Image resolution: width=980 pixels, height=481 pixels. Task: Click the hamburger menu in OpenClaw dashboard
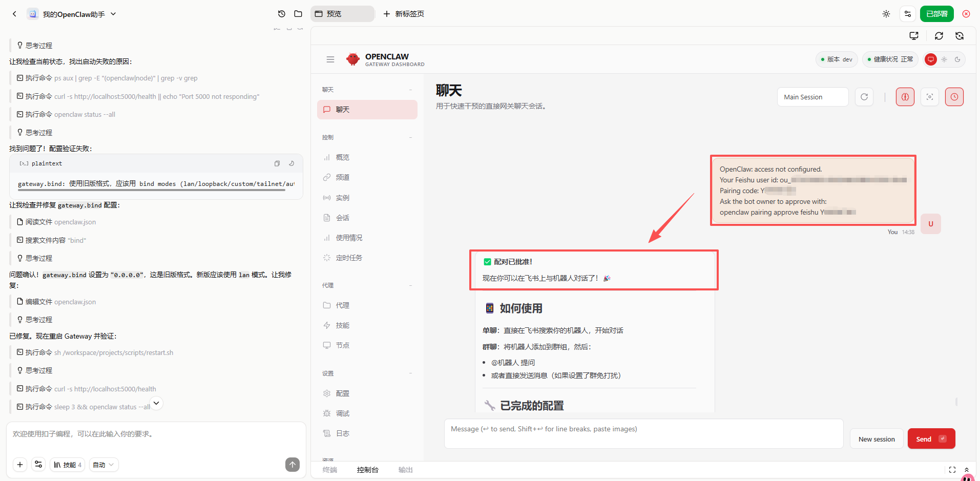[x=330, y=59]
